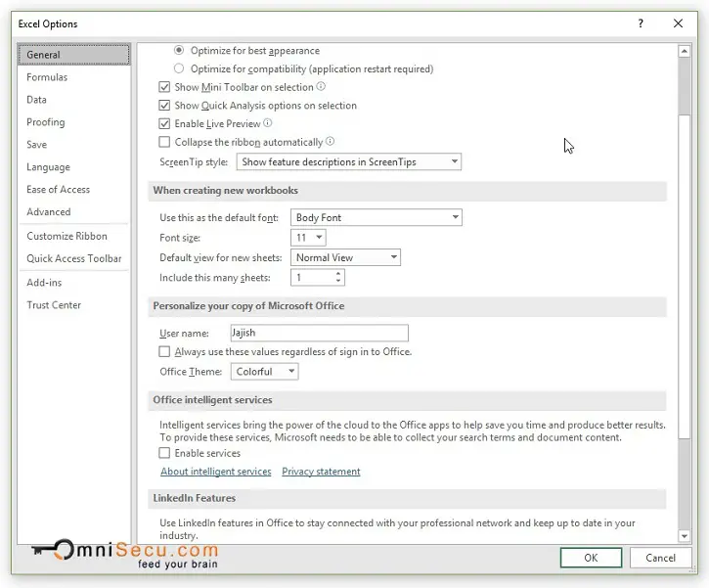Open the Add-ins category
This screenshot has height=588, width=709.
coord(74,283)
